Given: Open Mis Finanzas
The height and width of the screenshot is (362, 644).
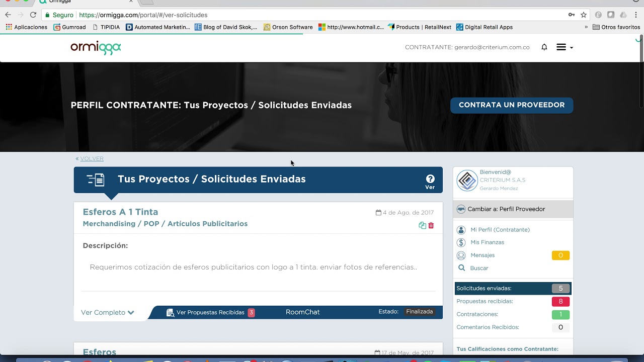Looking at the screenshot, I should [x=487, y=242].
